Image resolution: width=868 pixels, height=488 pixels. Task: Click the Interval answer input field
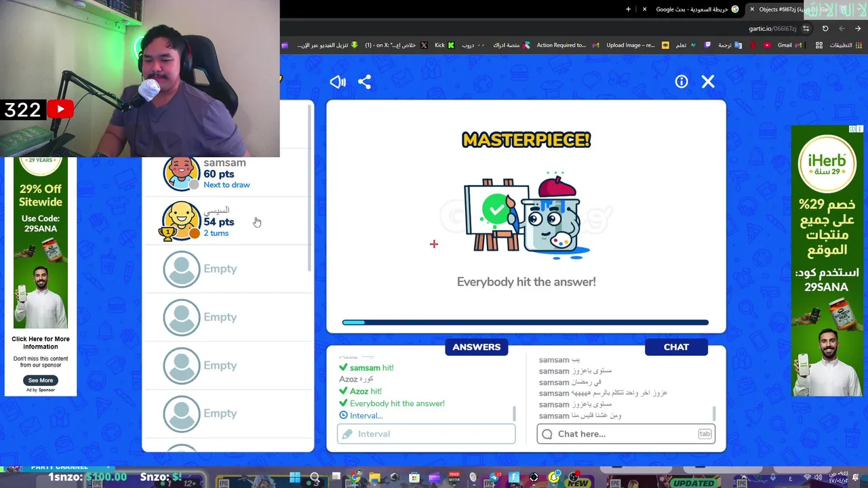(x=426, y=434)
